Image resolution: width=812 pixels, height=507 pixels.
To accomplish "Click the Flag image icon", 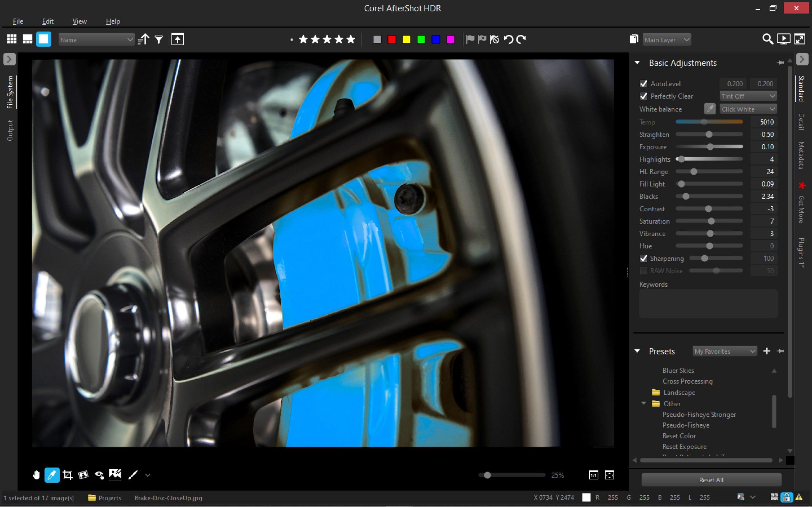I will (x=470, y=39).
